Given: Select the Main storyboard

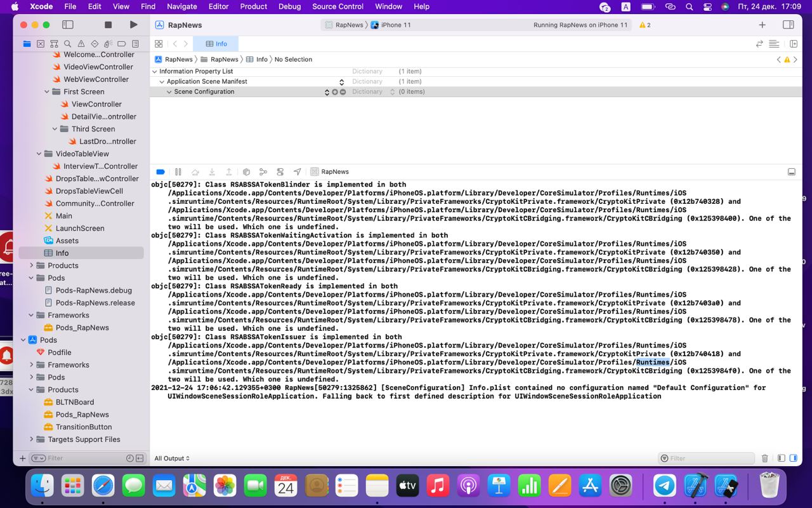Looking at the screenshot, I should 63,216.
